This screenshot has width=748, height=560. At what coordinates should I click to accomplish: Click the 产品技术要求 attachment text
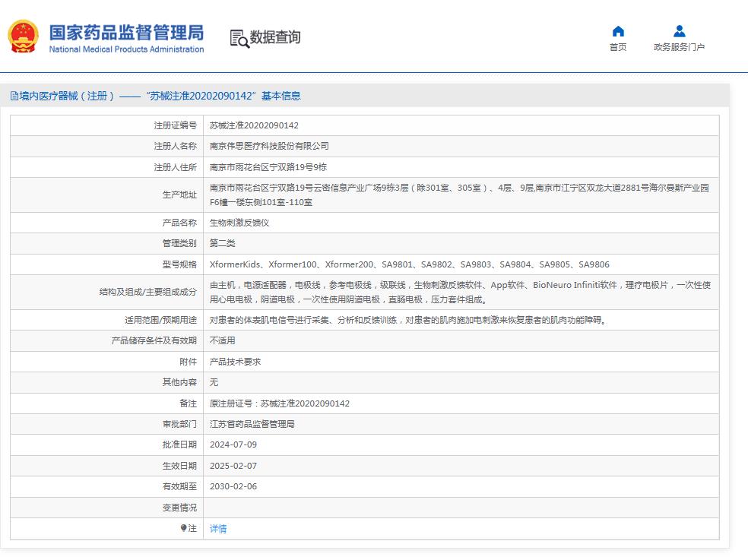[237, 361]
